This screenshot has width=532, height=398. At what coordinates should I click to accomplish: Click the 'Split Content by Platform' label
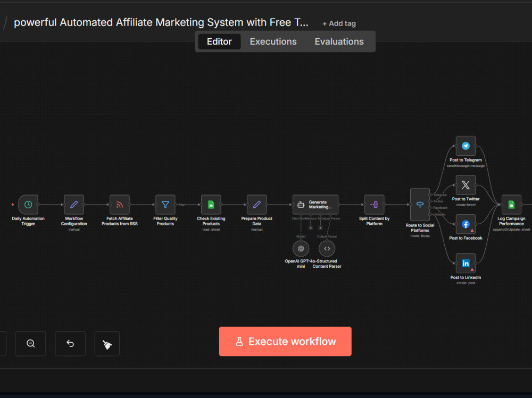pos(374,221)
